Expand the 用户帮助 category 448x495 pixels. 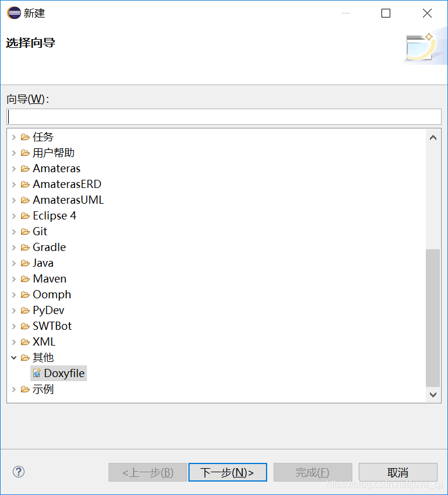pos(13,153)
